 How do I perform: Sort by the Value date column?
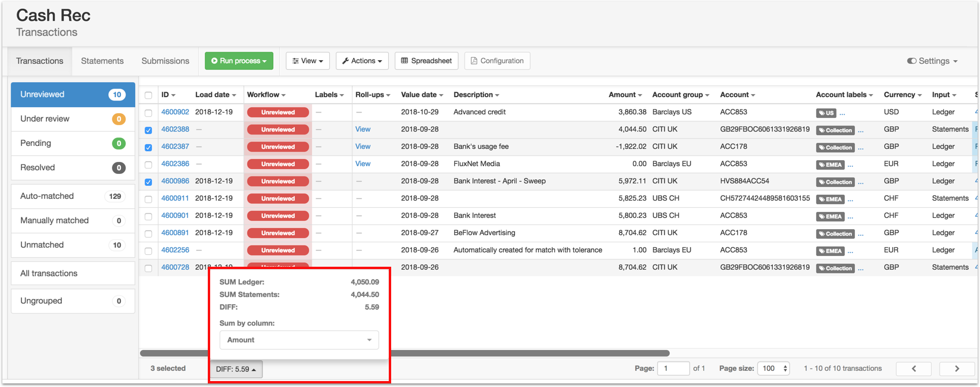(422, 95)
